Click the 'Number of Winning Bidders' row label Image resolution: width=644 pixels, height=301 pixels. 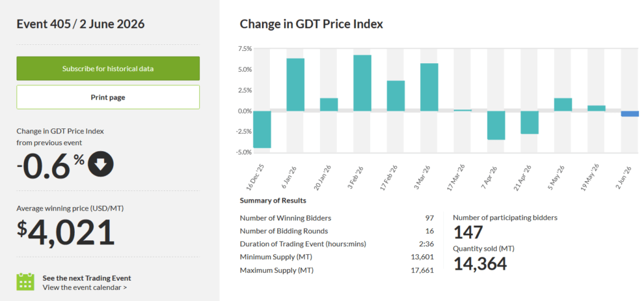point(286,218)
